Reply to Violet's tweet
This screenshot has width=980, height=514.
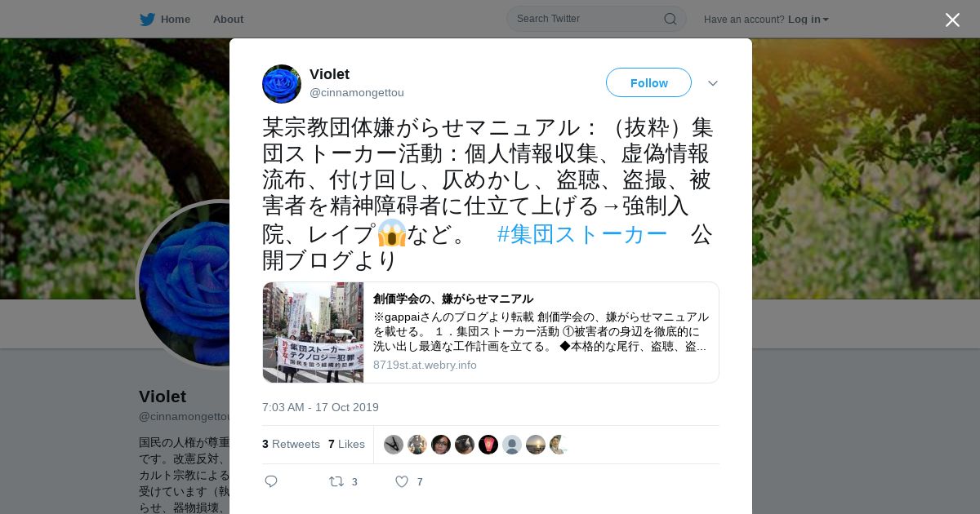tap(271, 481)
